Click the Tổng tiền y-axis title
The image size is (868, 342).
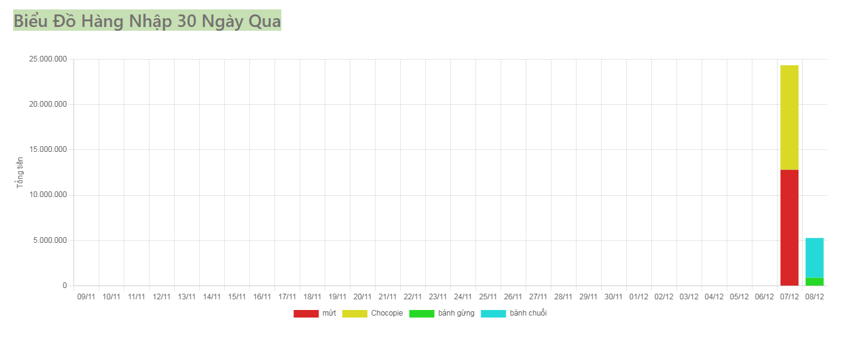pos(19,173)
